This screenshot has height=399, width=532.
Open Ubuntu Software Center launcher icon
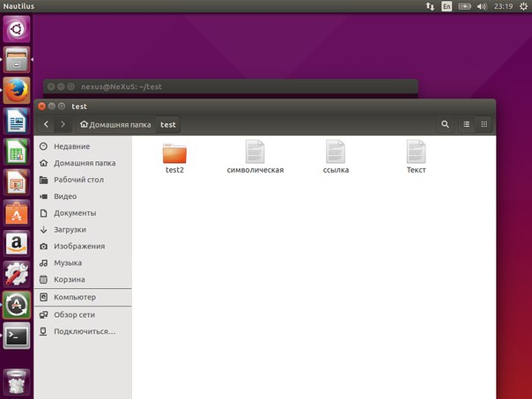16,213
